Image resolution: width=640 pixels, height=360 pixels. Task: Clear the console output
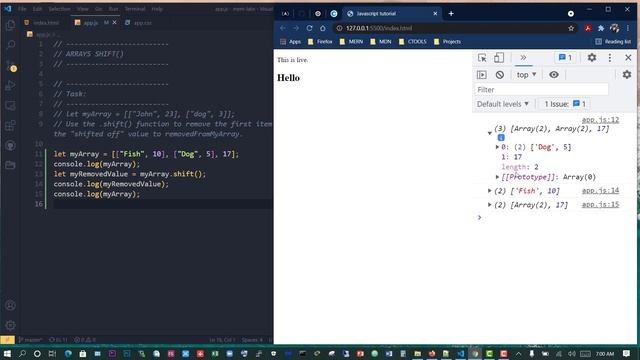tap(500, 75)
